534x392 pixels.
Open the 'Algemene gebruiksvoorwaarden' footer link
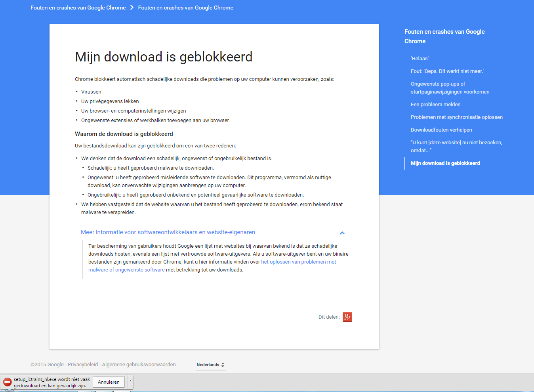point(139,365)
